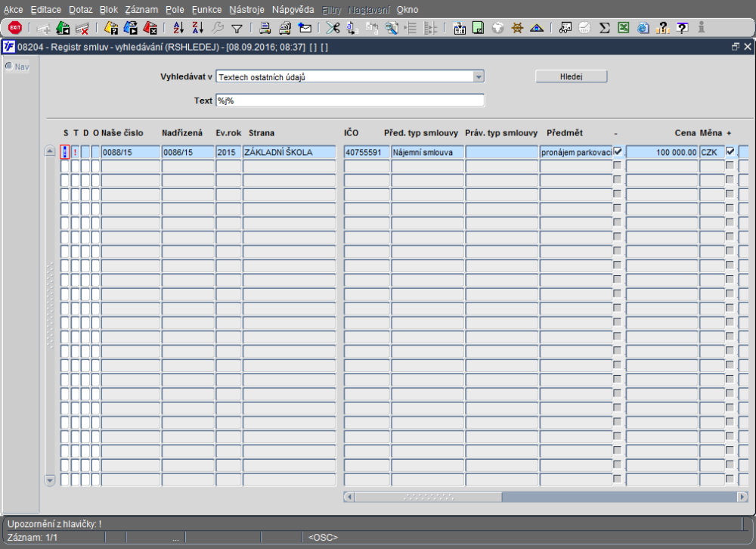Image resolution: width=756 pixels, height=549 pixels.
Task: Click the IČO cell 40755591
Action: 367,152
